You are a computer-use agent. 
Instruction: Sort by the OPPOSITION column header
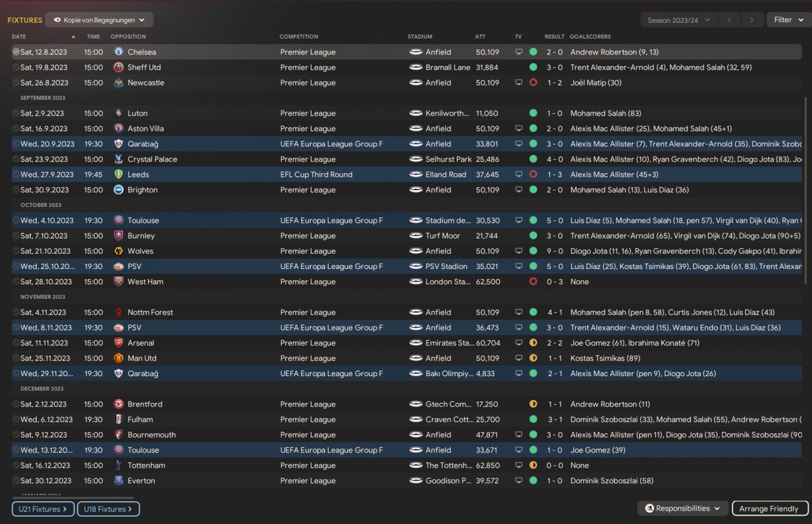pos(128,37)
